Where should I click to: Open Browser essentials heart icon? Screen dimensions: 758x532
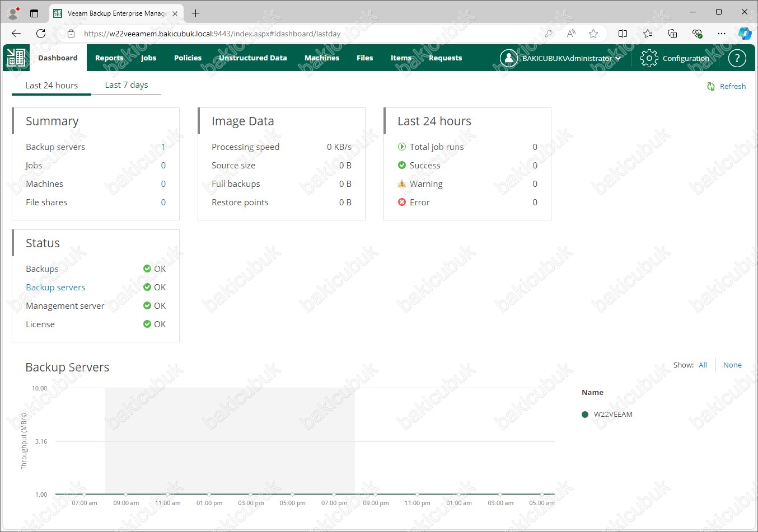tap(697, 34)
